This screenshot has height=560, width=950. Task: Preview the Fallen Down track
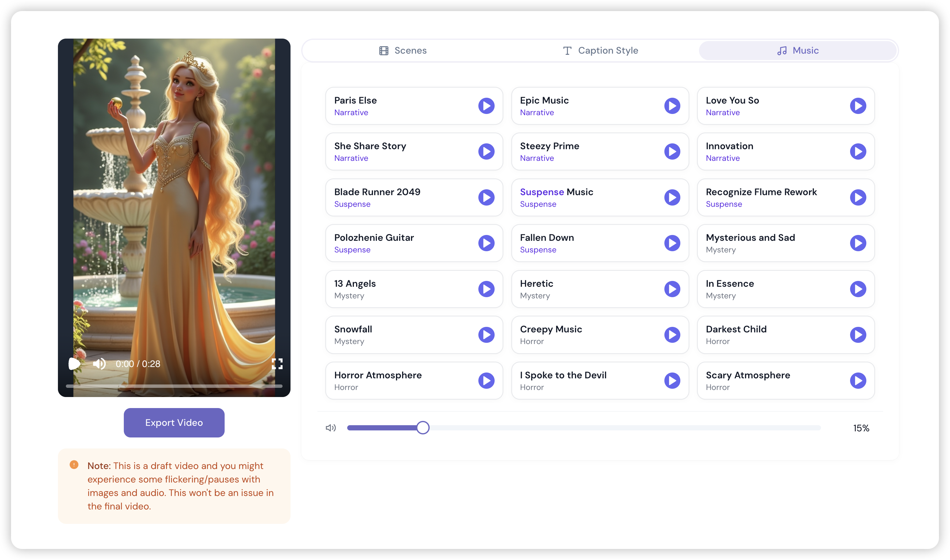tap(672, 243)
